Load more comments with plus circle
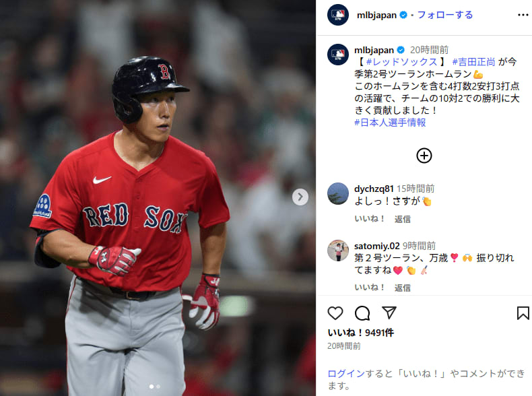 pos(424,156)
